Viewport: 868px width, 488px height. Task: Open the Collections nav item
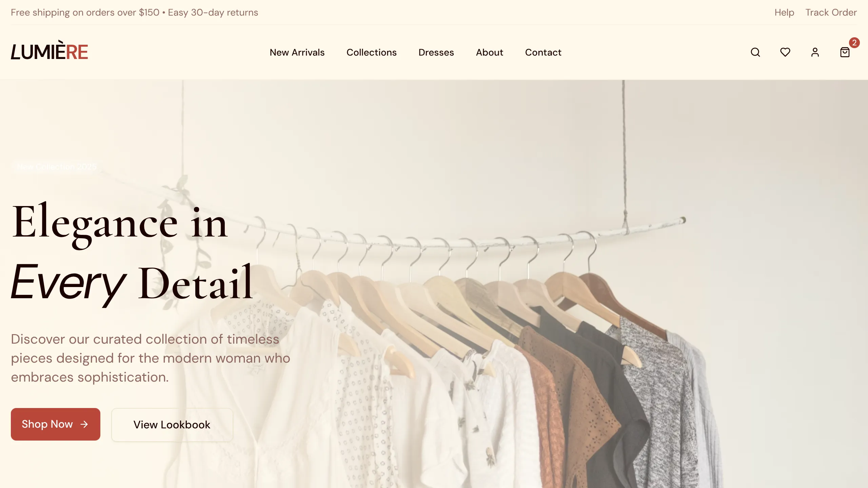pos(371,53)
